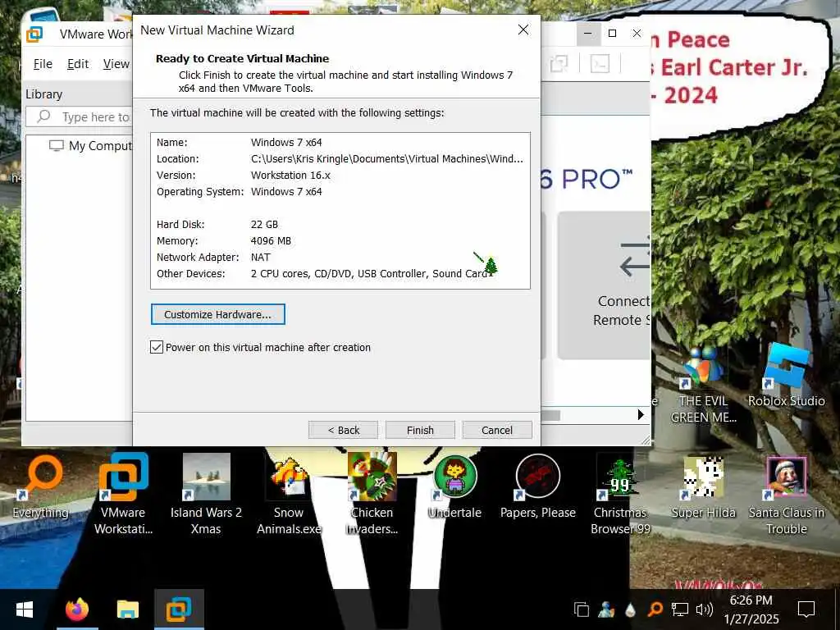Open the File menu in VMware Workstation
Viewport: 840px width, 630px height.
tap(43, 64)
